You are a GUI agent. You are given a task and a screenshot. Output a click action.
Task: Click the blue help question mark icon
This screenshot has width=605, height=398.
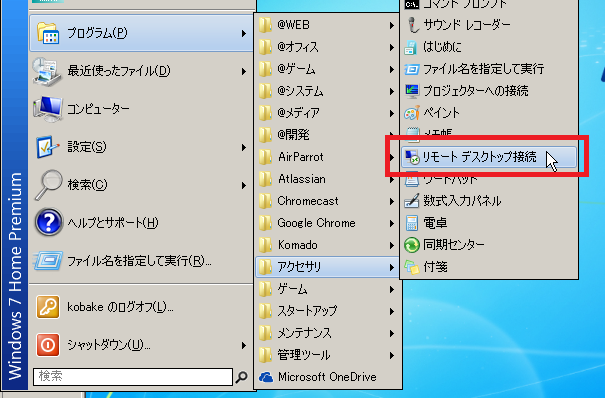coord(49,223)
